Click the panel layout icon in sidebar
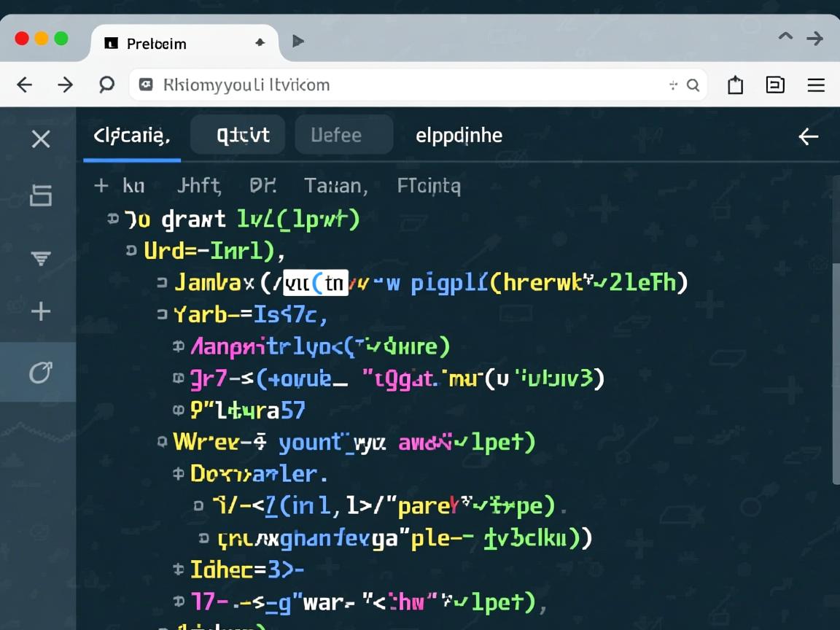Screen dimensions: 840x630 (x=41, y=195)
